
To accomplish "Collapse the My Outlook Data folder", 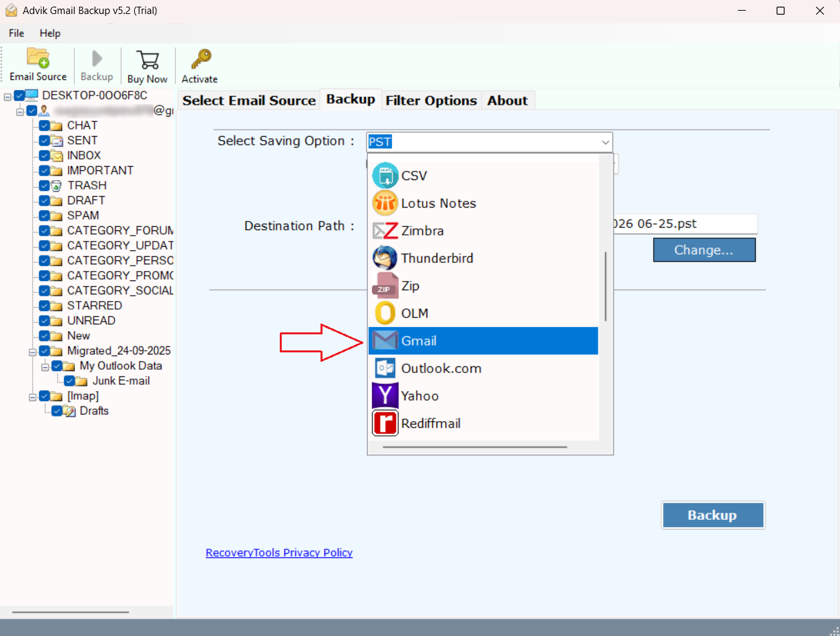I will (x=45, y=366).
